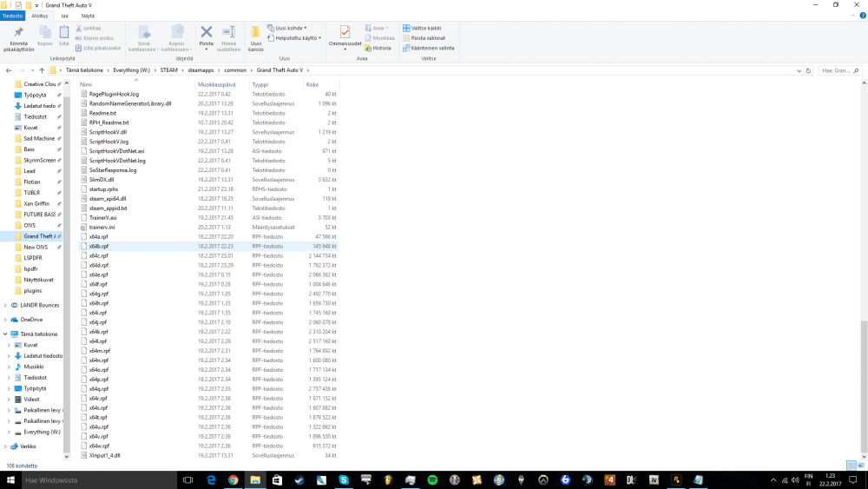Click file list vertical scrollbar thumb

coord(864,386)
